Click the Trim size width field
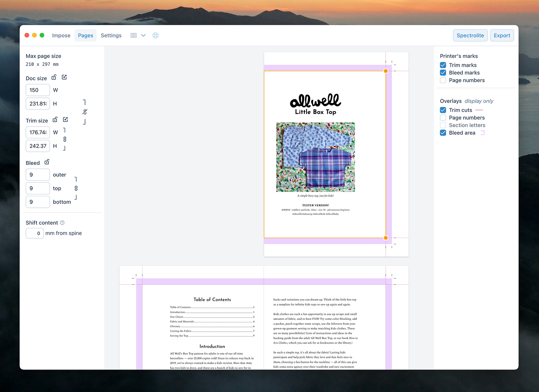Screen dimensions: 539x392 pos(38,132)
